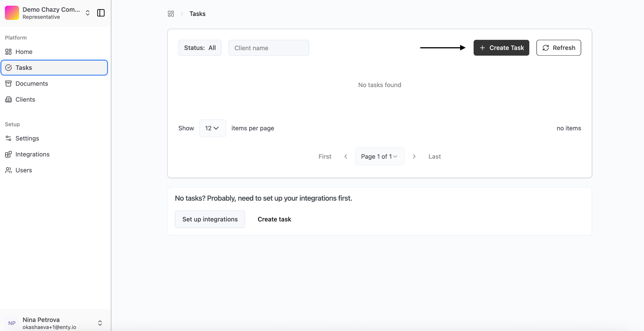Image resolution: width=644 pixels, height=331 pixels.
Task: Click the First page link
Action: click(x=325, y=156)
